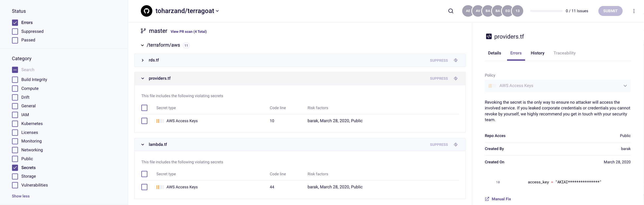Click the AV user avatar
The image size is (644, 205).
click(x=478, y=11)
